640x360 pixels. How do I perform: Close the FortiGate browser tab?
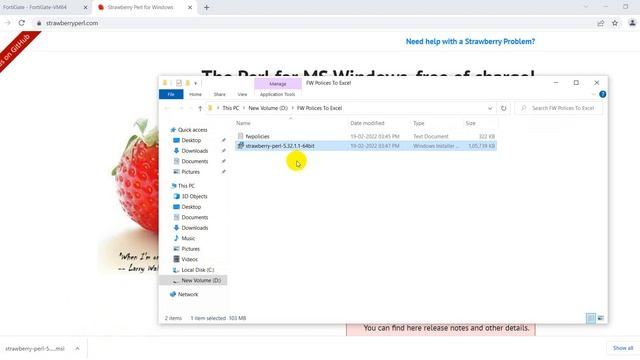pyautogui.click(x=85, y=7)
